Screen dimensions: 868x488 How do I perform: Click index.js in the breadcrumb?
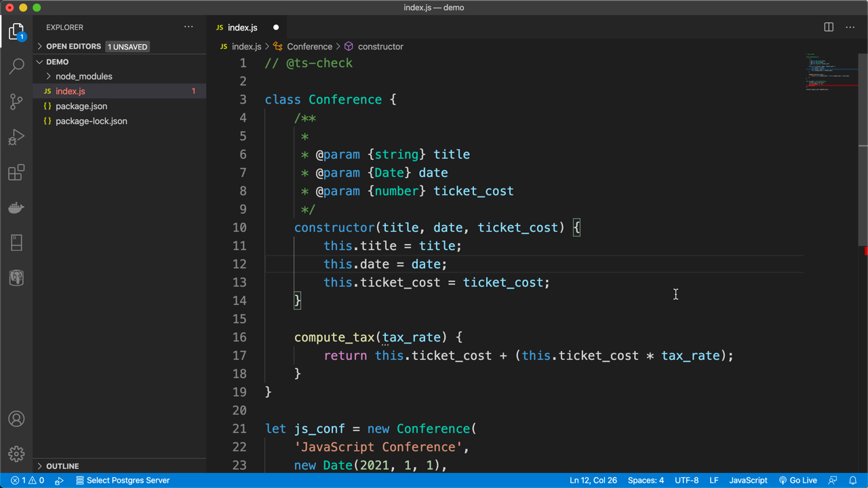(x=246, y=47)
